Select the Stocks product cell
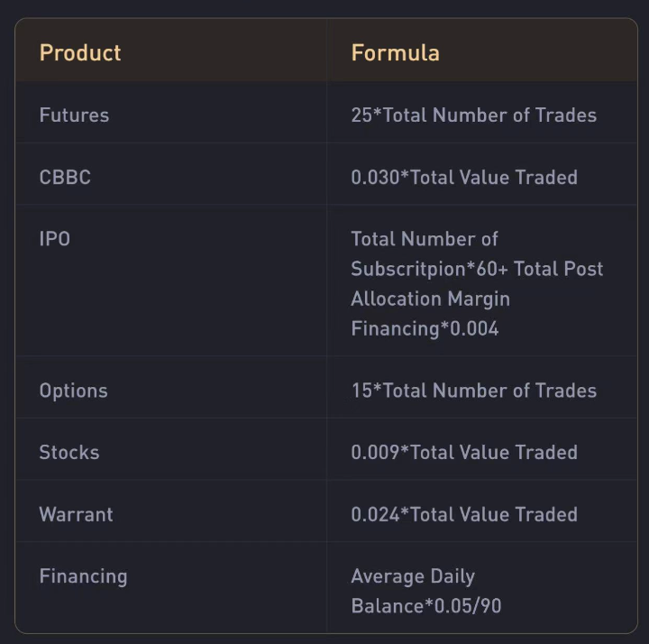This screenshot has width=649, height=644. coord(69,453)
